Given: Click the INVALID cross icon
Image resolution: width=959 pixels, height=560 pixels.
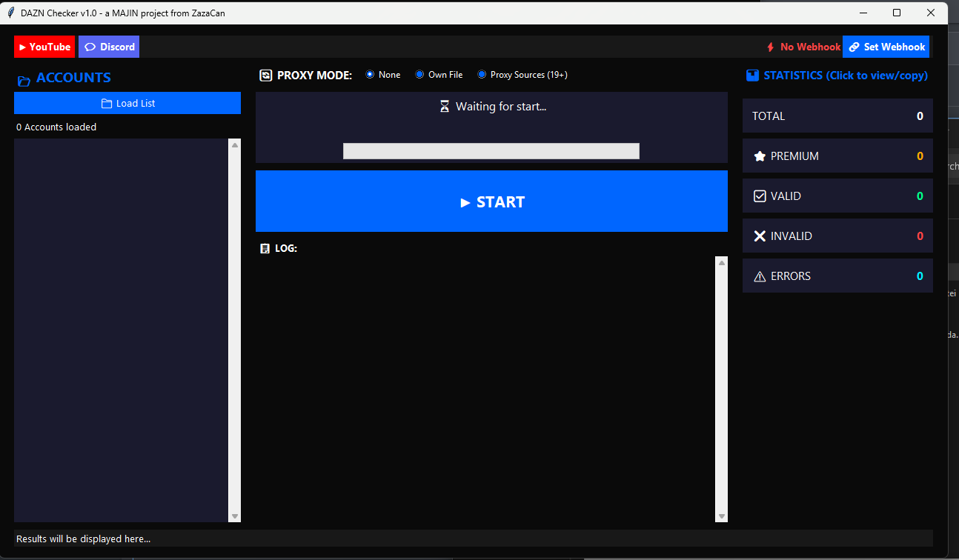Looking at the screenshot, I should point(760,236).
